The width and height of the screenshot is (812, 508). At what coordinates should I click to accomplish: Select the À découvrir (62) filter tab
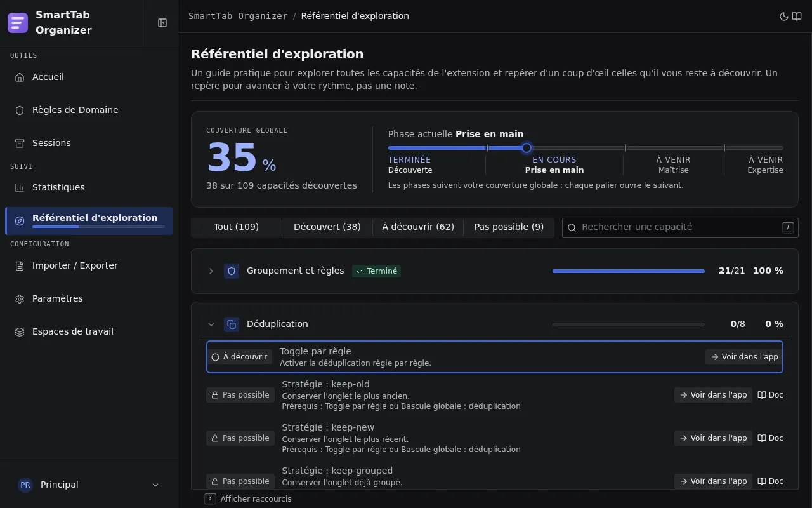[x=418, y=227]
